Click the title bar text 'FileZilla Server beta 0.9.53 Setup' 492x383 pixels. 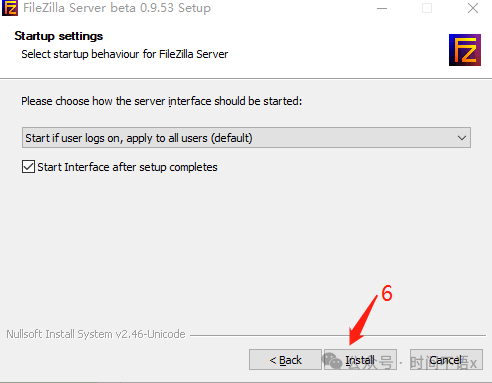coord(117,8)
